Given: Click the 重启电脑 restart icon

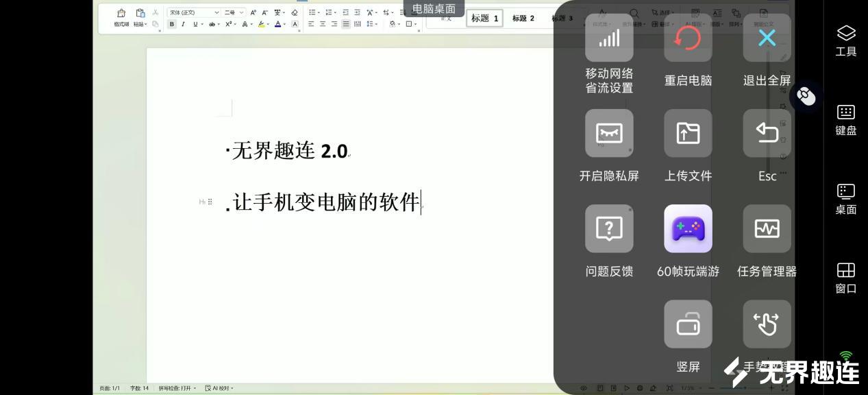Looking at the screenshot, I should coord(688,38).
